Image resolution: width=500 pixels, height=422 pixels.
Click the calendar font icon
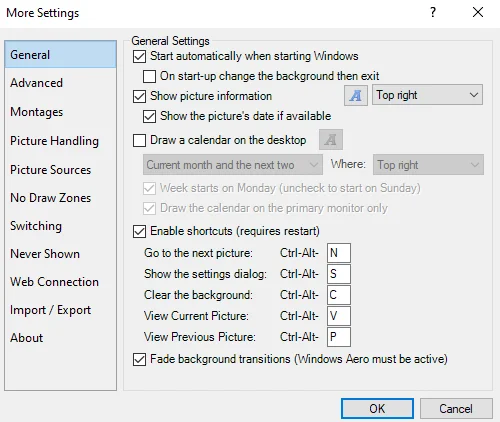pyautogui.click(x=331, y=139)
